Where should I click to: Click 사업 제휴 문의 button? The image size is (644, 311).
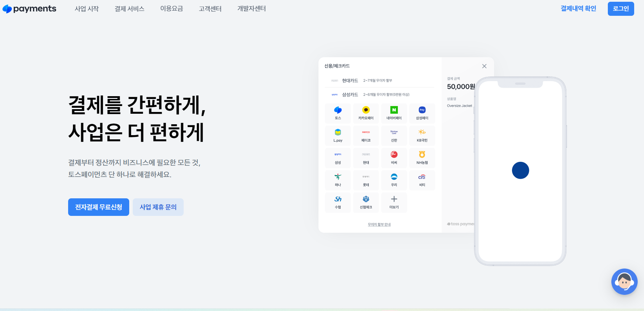pos(158,207)
